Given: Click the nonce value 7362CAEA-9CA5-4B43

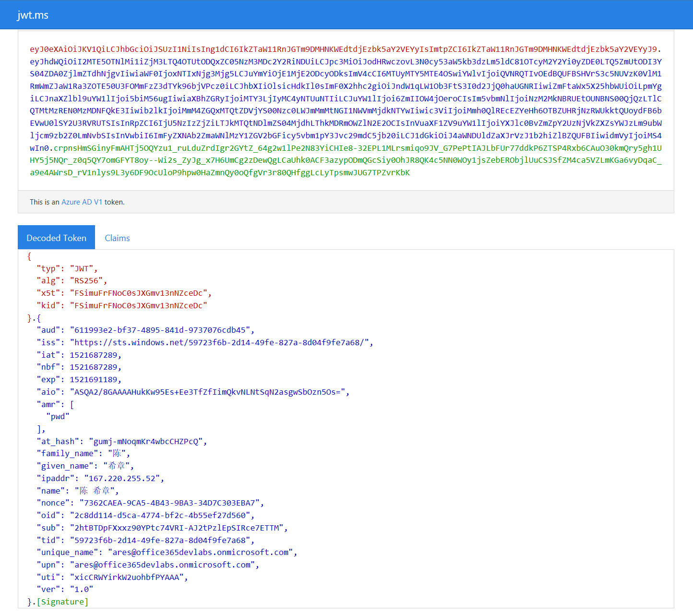Looking at the screenshot, I should pyautogui.click(x=170, y=503).
